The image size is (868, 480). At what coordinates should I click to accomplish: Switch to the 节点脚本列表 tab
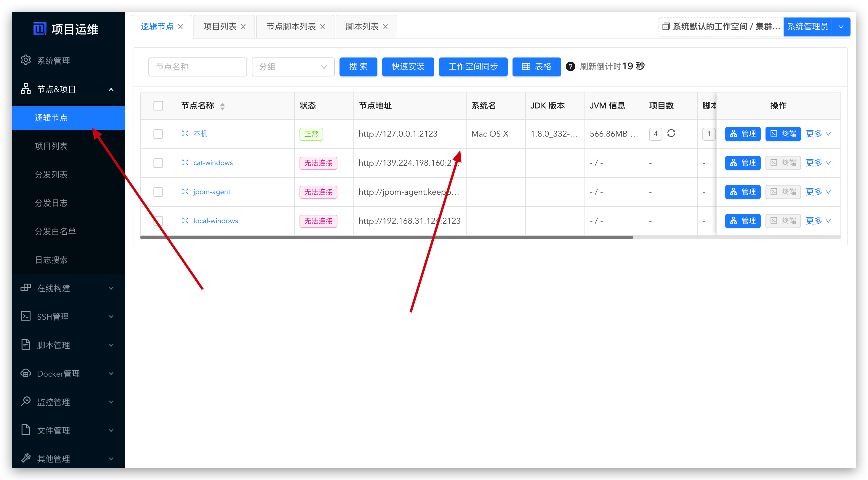pos(291,27)
